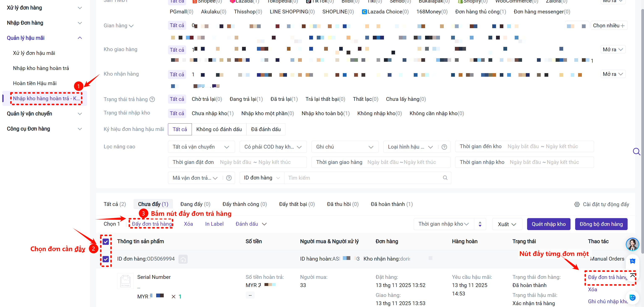Image resolution: width=644 pixels, height=307 pixels.
Task: Click the help icon next to Loại hình hậu dropdown
Action: pos(444,147)
